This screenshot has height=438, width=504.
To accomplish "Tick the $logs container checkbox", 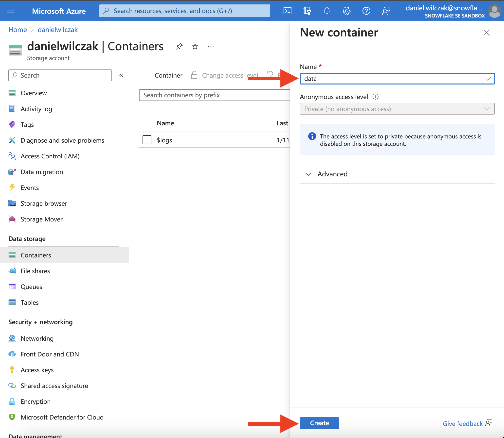I will (x=147, y=140).
